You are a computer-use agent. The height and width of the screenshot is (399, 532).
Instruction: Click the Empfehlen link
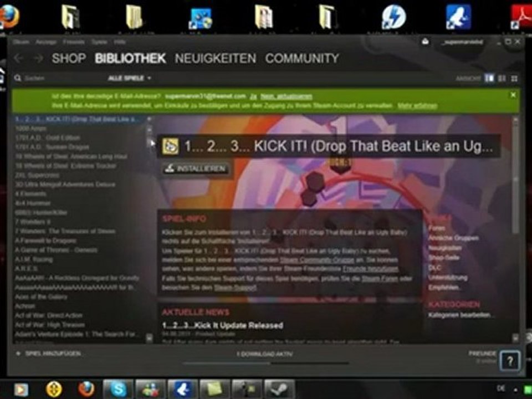click(x=444, y=288)
